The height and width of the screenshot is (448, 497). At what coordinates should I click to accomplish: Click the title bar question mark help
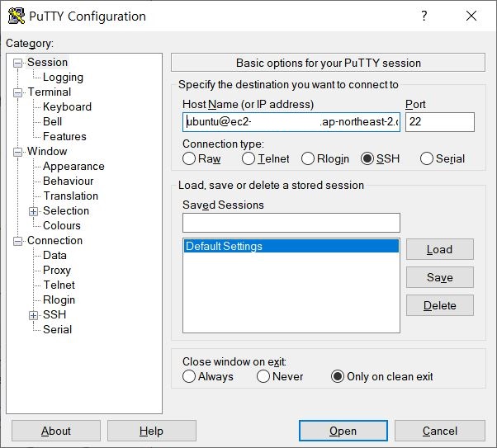(424, 16)
